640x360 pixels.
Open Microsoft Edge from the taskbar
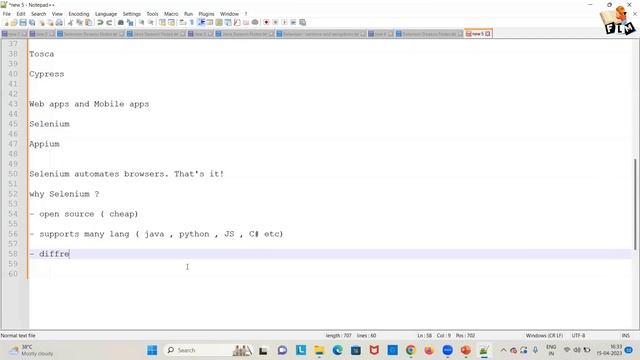click(x=338, y=350)
